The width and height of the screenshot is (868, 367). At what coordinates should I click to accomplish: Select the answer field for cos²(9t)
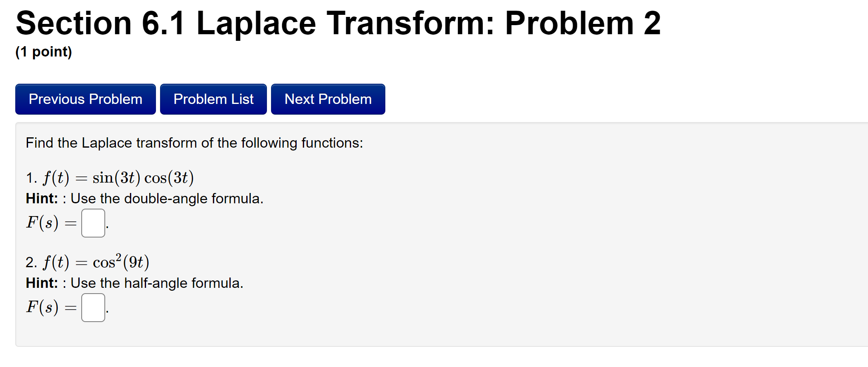[93, 308]
